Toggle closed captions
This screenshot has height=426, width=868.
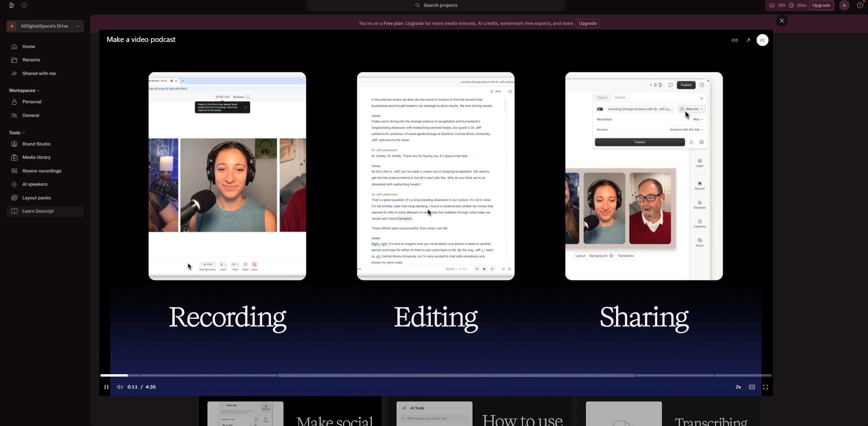pyautogui.click(x=752, y=387)
